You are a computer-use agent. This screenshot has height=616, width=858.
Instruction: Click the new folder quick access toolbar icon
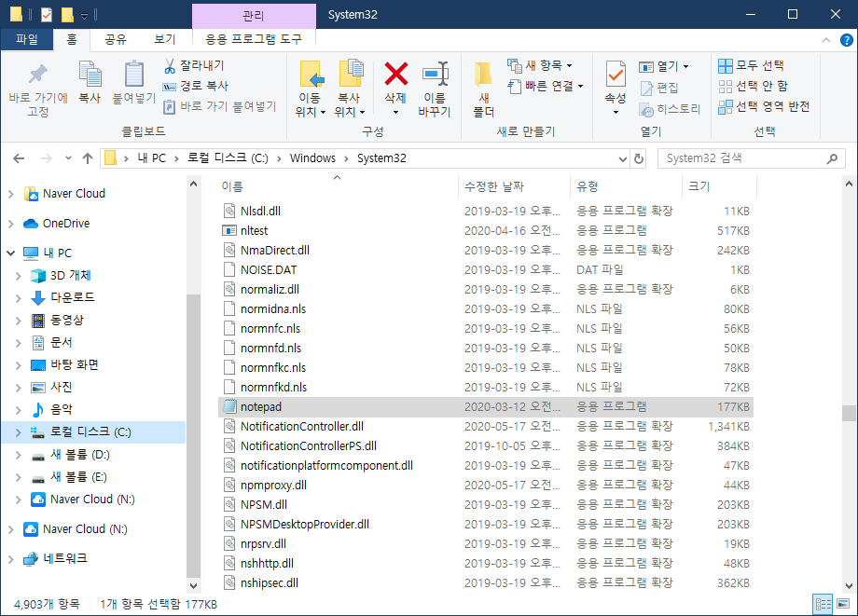point(67,15)
